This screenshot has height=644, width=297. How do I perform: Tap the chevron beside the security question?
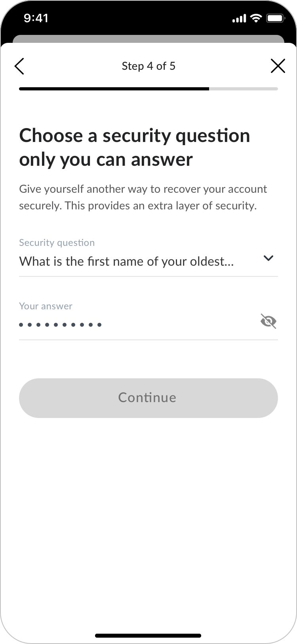click(x=268, y=258)
